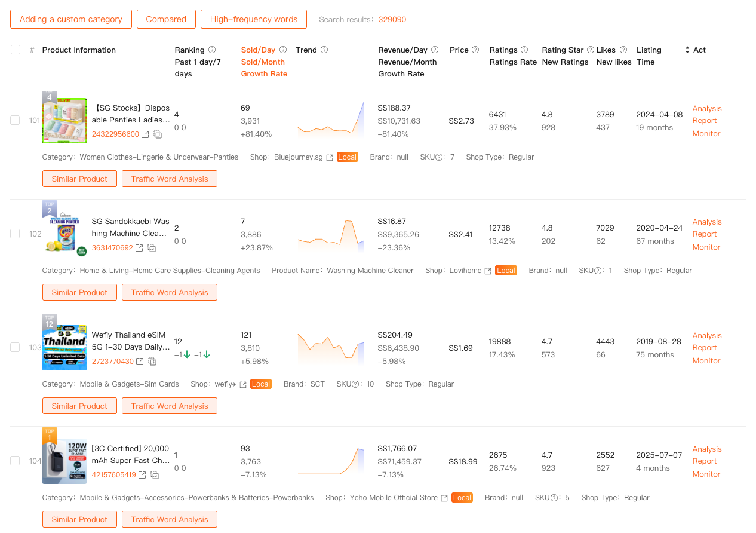
Task: Open the Thailand eSIM product thumbnail
Action: (64, 347)
